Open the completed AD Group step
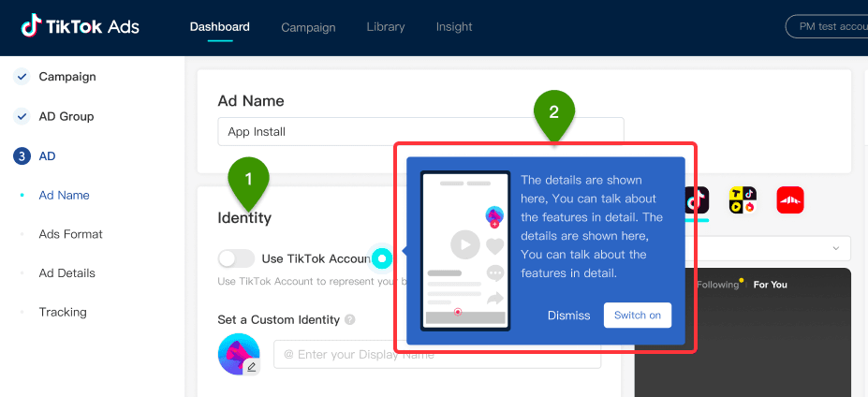The width and height of the screenshot is (868, 397). (66, 116)
